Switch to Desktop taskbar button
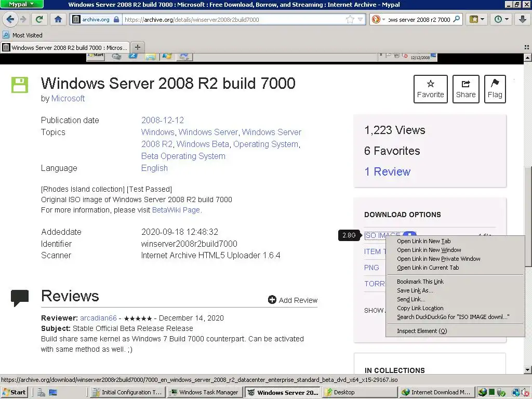 (360, 392)
